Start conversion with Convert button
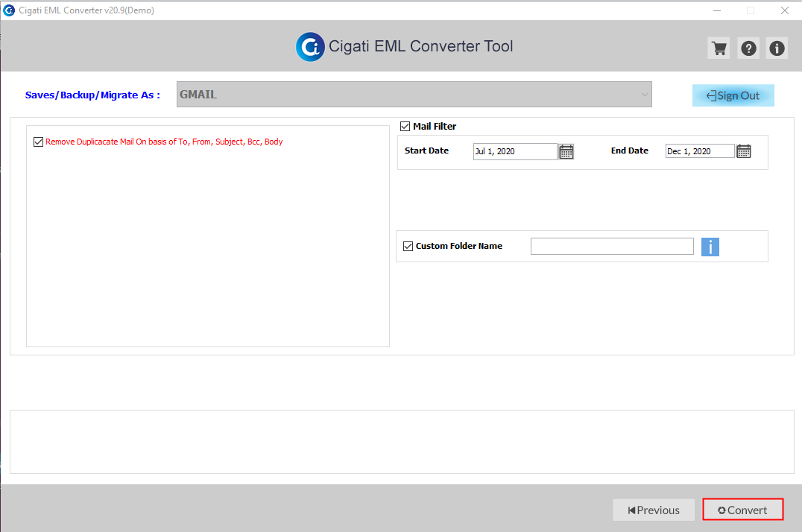Image resolution: width=802 pixels, height=532 pixels. [742, 510]
